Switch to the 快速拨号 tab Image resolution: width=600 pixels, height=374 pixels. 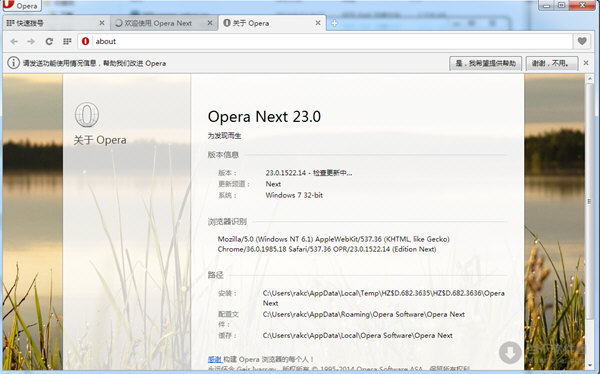click(x=56, y=23)
